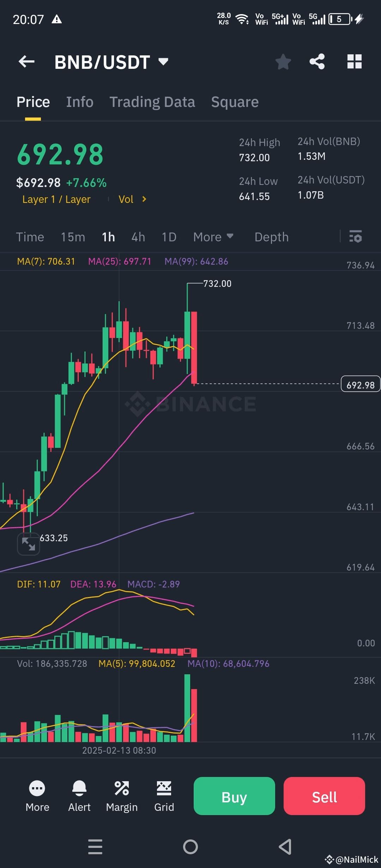The height and width of the screenshot is (868, 381).
Task: Select the 1D timeframe
Action: [169, 237]
